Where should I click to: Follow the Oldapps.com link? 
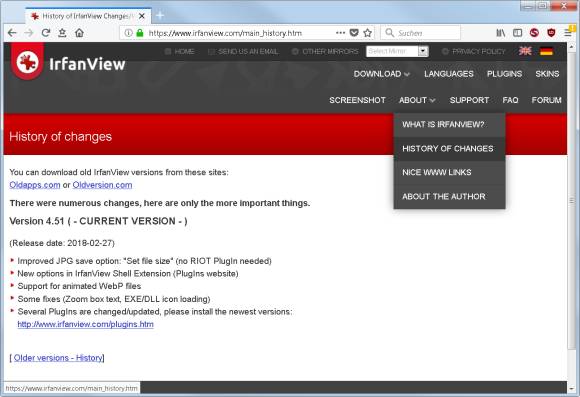click(35, 185)
